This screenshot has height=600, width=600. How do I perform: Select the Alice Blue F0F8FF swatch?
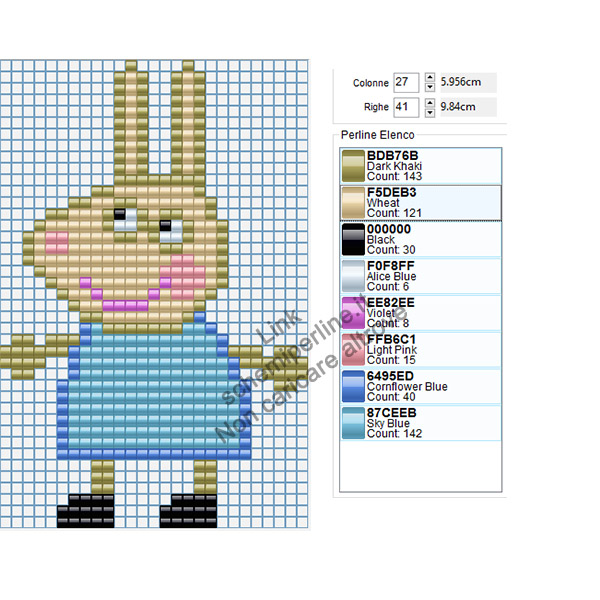[353, 276]
